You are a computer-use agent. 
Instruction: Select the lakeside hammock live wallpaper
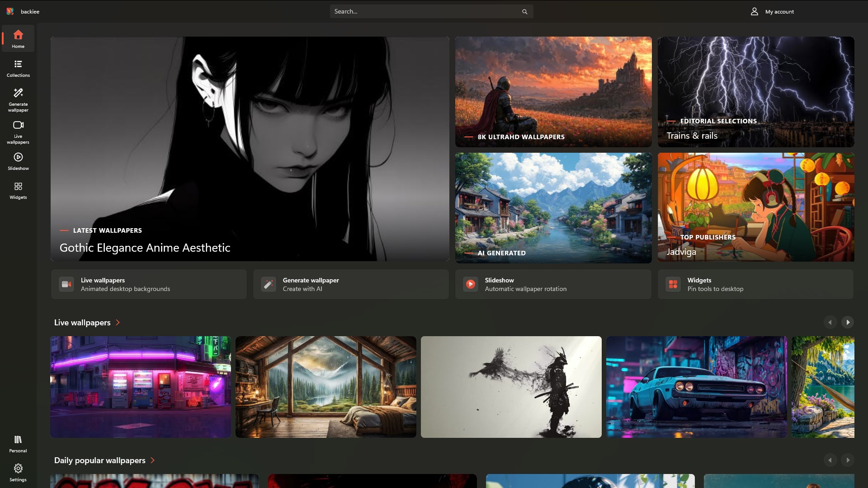[x=823, y=387]
